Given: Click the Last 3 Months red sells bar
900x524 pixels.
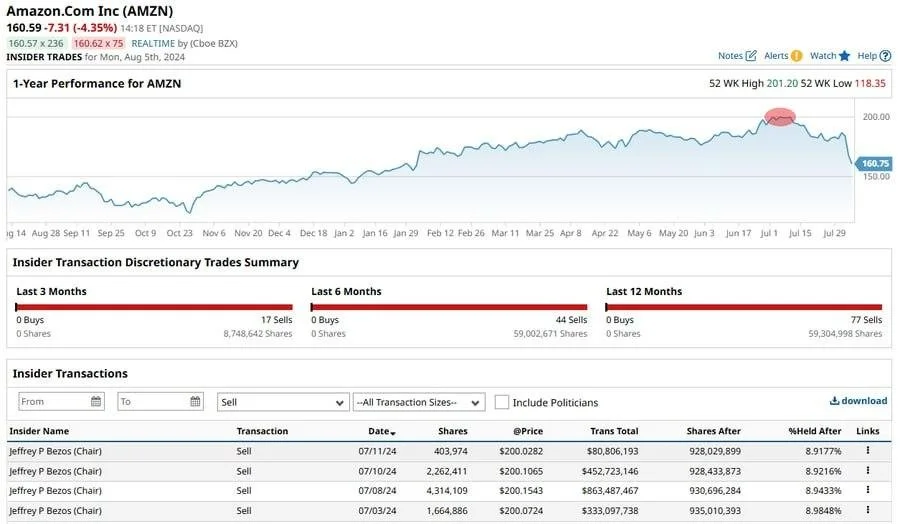Looking at the screenshot, I should tap(154, 307).
